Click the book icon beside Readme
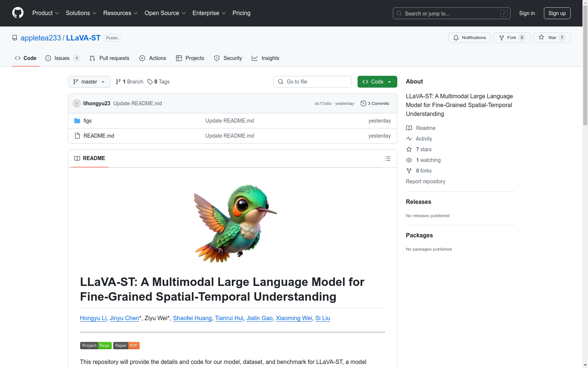 tap(409, 128)
